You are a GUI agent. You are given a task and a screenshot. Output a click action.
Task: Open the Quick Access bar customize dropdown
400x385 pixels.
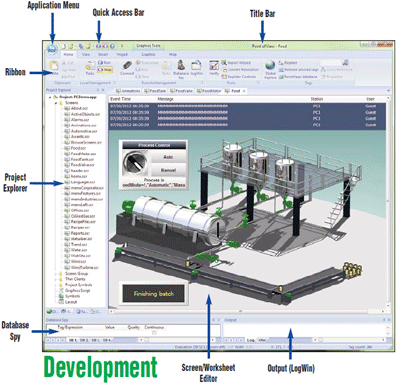[x=122, y=46]
